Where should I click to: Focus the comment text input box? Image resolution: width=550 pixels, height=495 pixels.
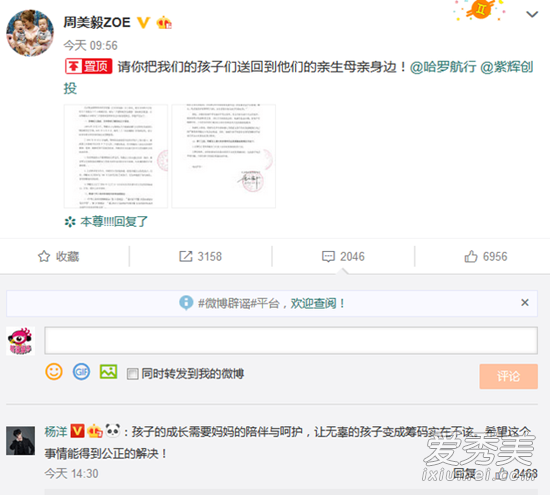pos(291,340)
